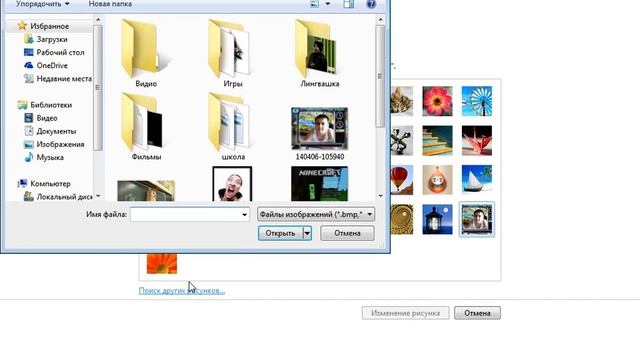This screenshot has height=360, width=640.
Task: Click the file list scrollbar
Action: [x=380, y=76]
